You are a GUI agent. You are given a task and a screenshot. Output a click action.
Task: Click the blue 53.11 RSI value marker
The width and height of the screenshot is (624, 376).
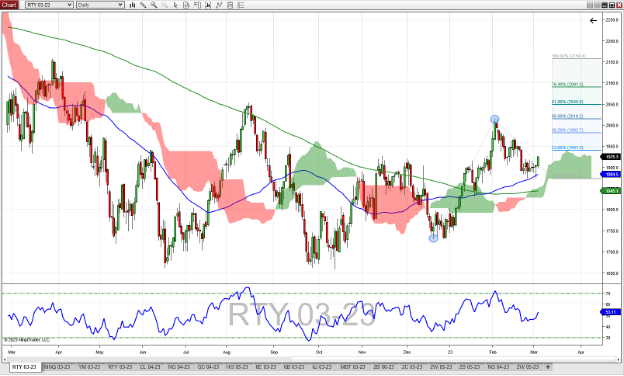pyautogui.click(x=611, y=312)
